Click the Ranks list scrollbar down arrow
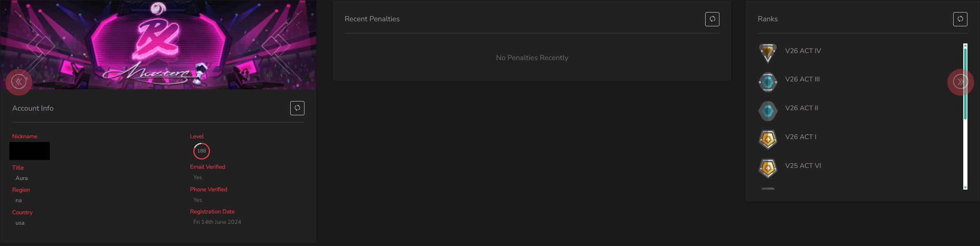Image resolution: width=980 pixels, height=246 pixels. tap(965, 188)
